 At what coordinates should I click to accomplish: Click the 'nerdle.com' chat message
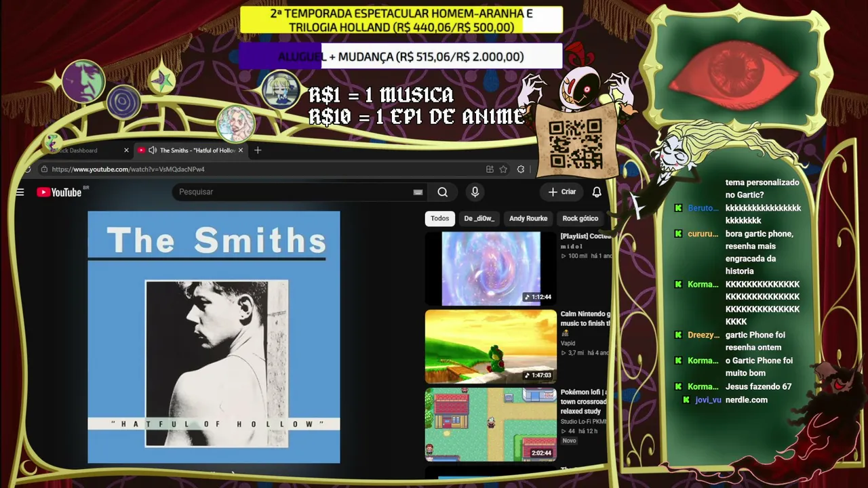click(x=747, y=400)
